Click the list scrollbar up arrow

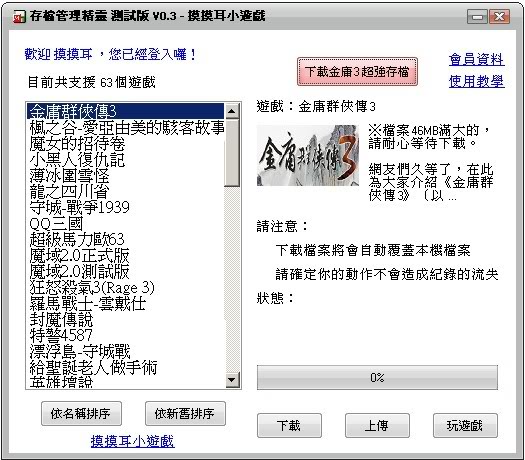pos(232,111)
